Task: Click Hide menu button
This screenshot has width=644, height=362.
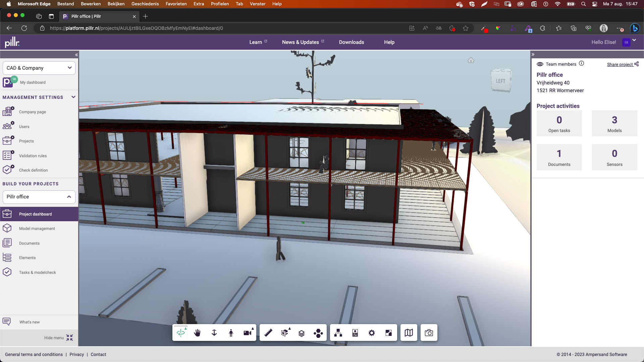Action: tap(59, 338)
